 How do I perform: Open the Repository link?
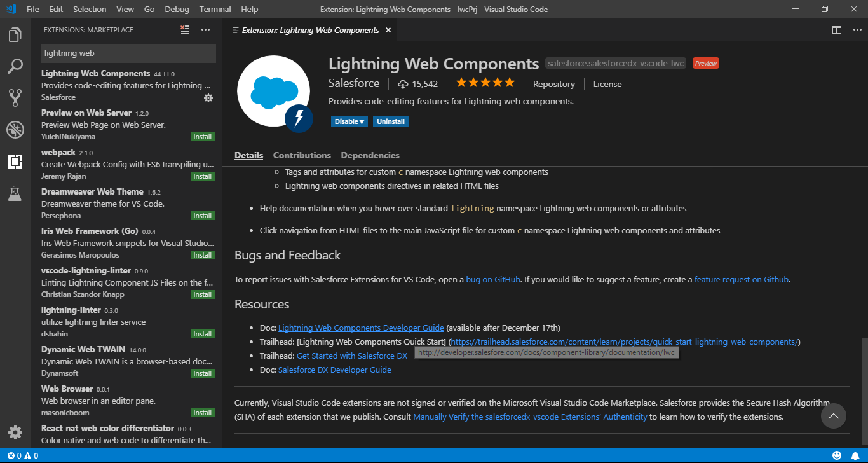tap(554, 84)
